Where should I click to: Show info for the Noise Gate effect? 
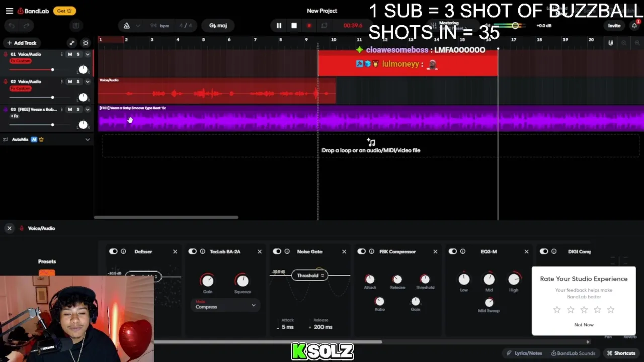(287, 252)
